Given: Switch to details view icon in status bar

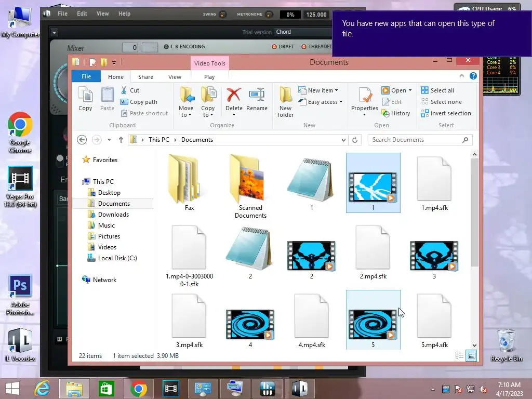Looking at the screenshot, I should [x=459, y=355].
